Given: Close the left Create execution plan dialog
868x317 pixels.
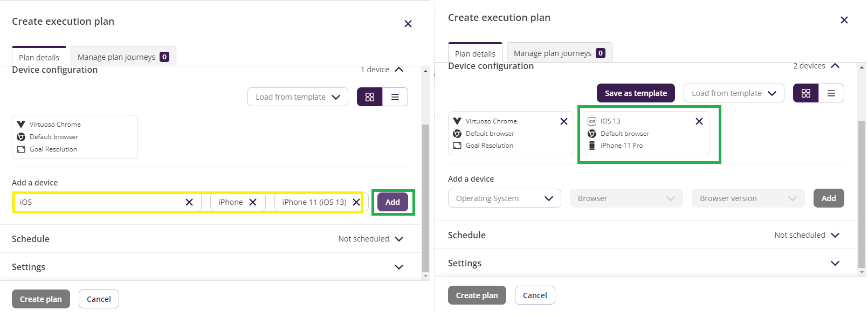Looking at the screenshot, I should [408, 24].
